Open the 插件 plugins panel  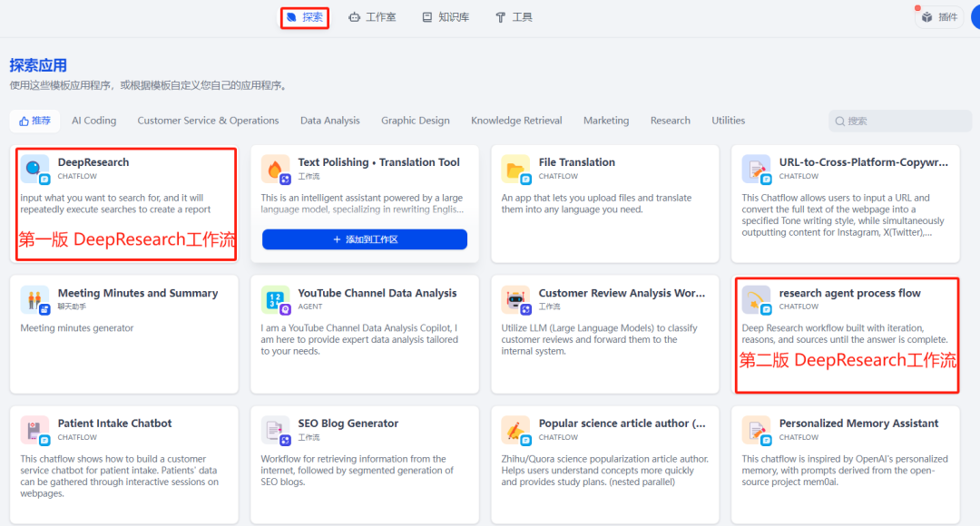(x=939, y=16)
